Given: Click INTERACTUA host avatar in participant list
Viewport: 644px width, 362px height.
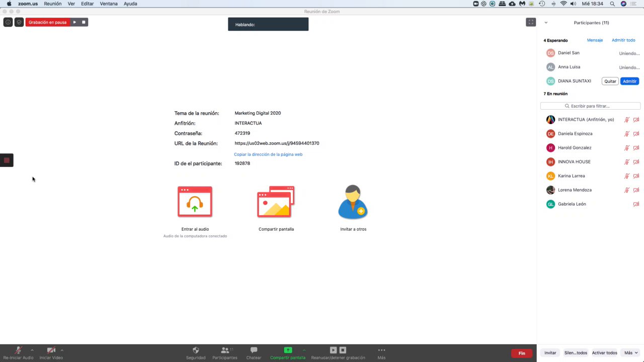Looking at the screenshot, I should click(550, 120).
